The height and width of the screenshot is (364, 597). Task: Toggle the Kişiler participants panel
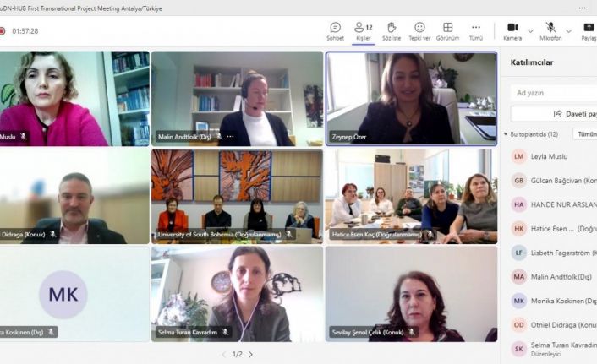364,31
